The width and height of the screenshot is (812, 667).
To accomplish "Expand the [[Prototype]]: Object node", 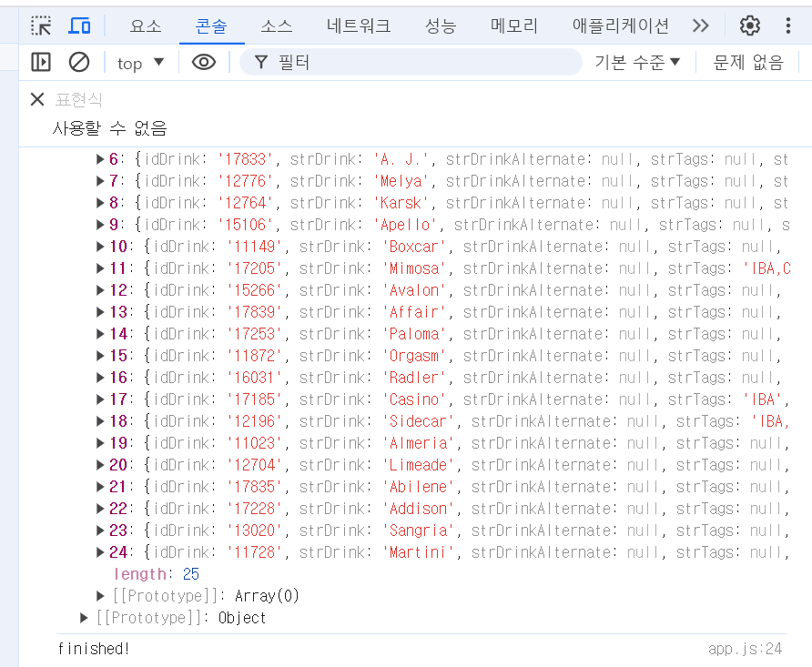I will click(x=84, y=618).
